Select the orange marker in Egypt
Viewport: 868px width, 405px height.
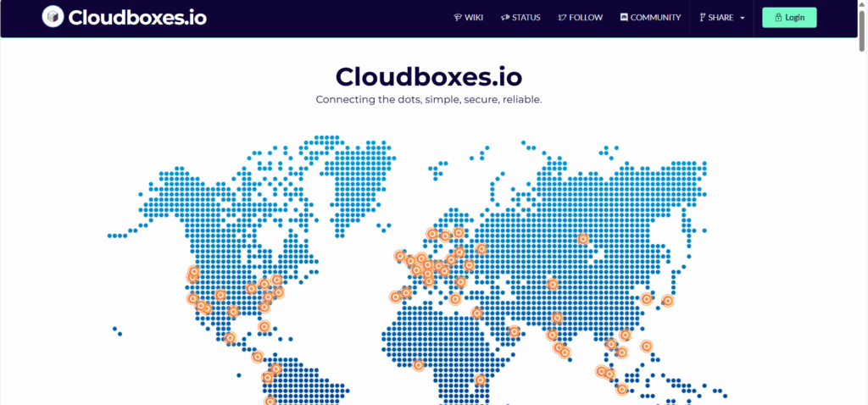tap(476, 313)
